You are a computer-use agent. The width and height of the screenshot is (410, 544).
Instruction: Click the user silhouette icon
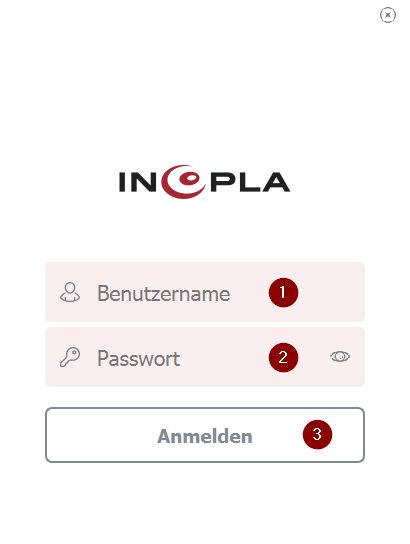tap(70, 292)
